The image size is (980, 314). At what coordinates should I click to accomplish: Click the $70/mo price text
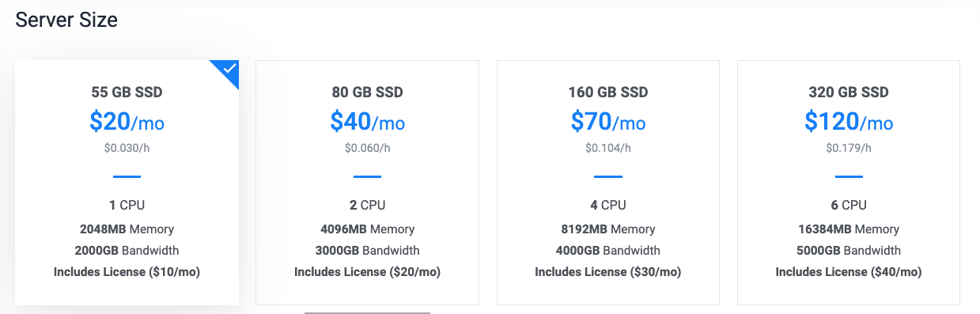pyautogui.click(x=608, y=121)
